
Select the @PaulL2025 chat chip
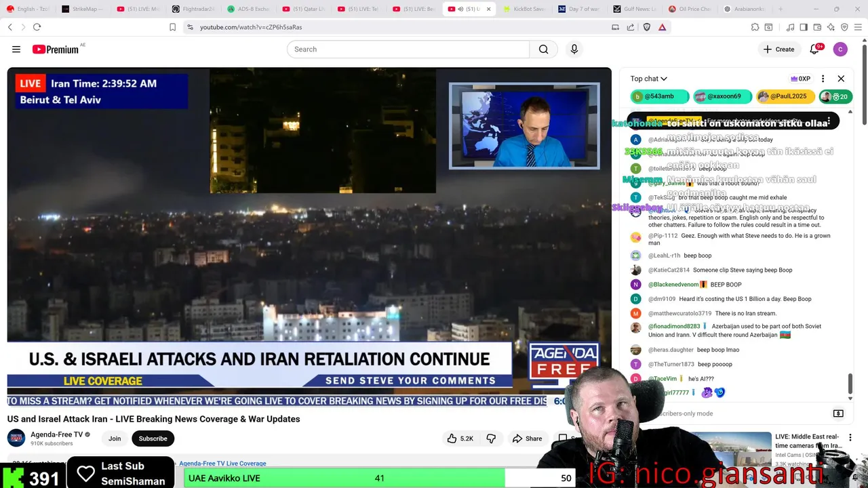[x=785, y=96]
